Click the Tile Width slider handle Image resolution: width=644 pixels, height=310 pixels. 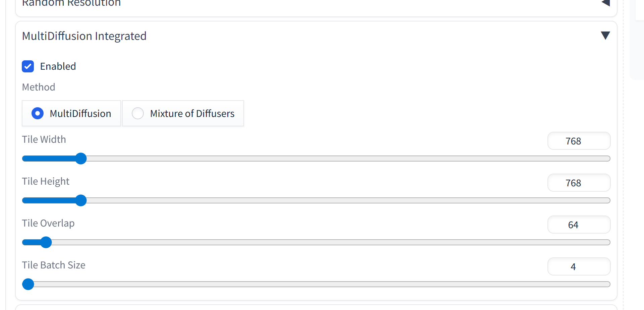(81, 159)
